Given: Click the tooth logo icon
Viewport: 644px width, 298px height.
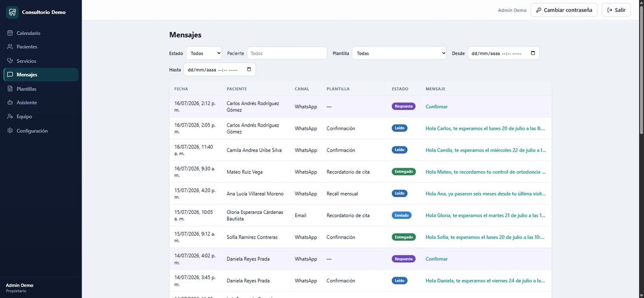Looking at the screenshot, I should coord(12,12).
